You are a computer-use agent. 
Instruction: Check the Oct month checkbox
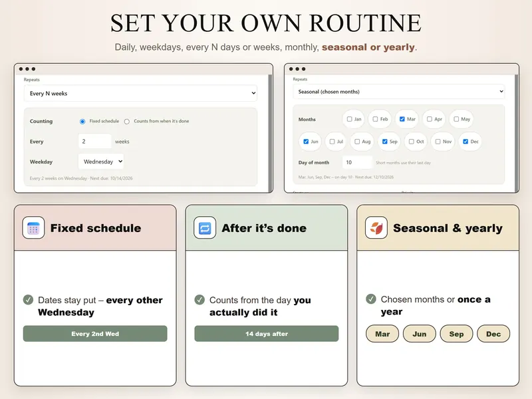point(411,142)
